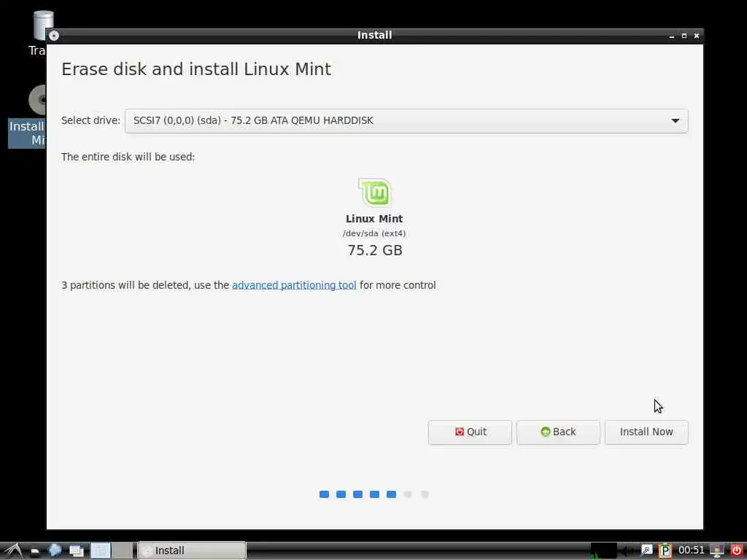Click the Install window title text

(x=374, y=35)
